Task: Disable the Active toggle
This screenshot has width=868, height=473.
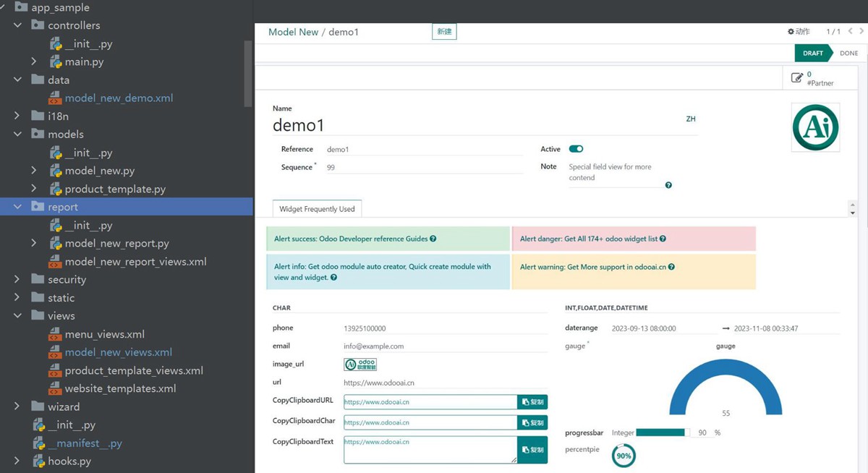Action: [x=576, y=148]
